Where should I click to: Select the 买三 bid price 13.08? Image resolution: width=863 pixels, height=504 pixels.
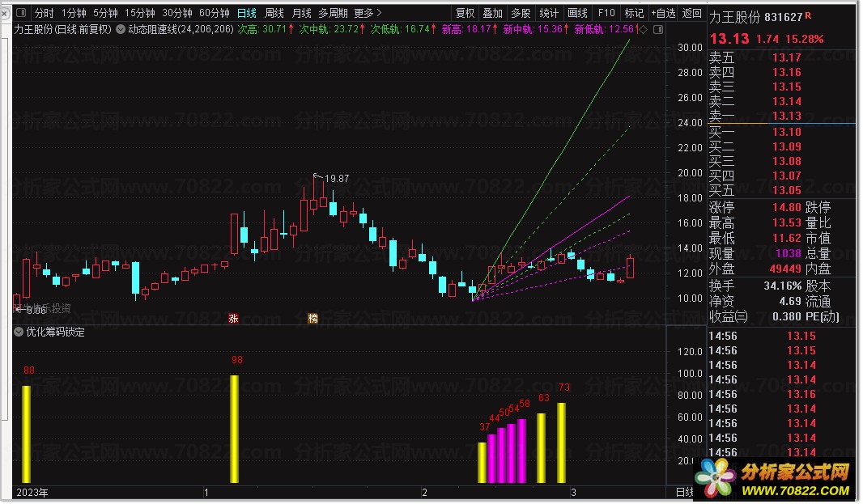(787, 161)
